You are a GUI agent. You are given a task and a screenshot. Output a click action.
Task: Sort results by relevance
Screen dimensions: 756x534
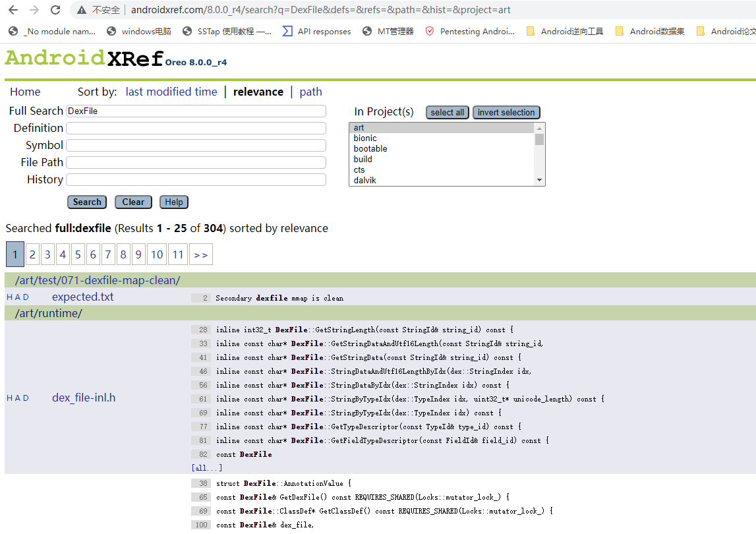(258, 92)
